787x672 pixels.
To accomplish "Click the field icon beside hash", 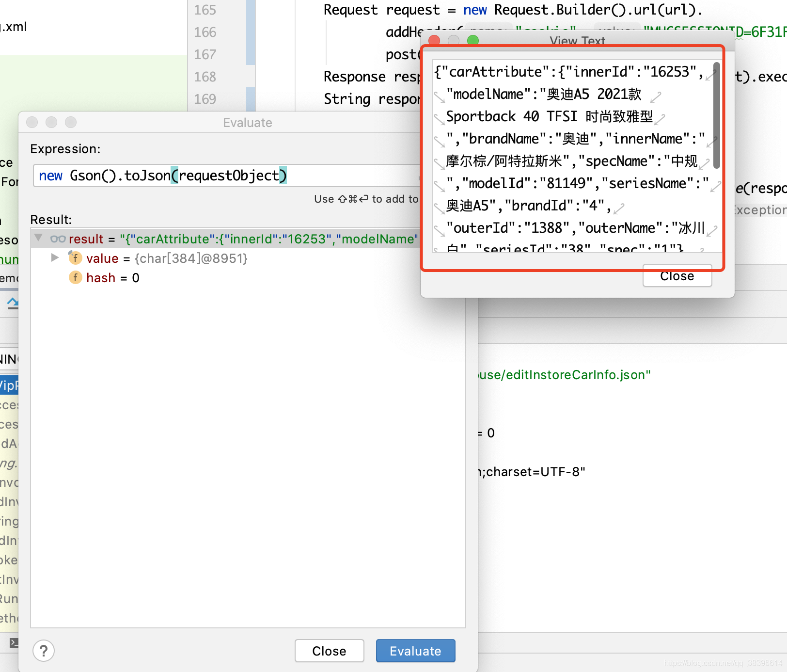I will 75,277.
